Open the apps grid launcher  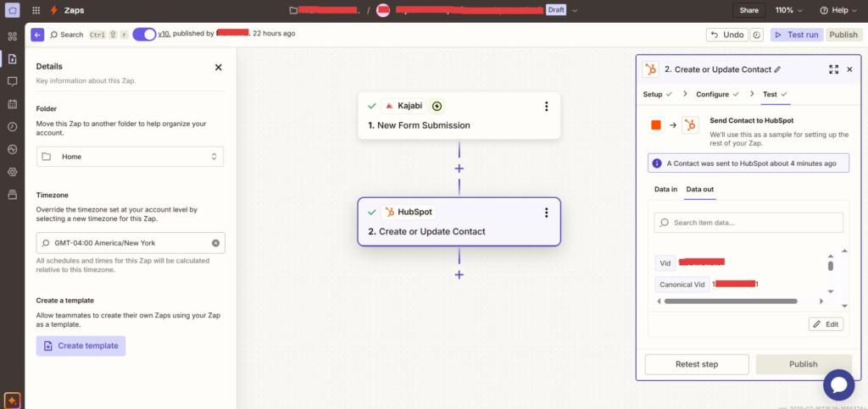coord(36,10)
